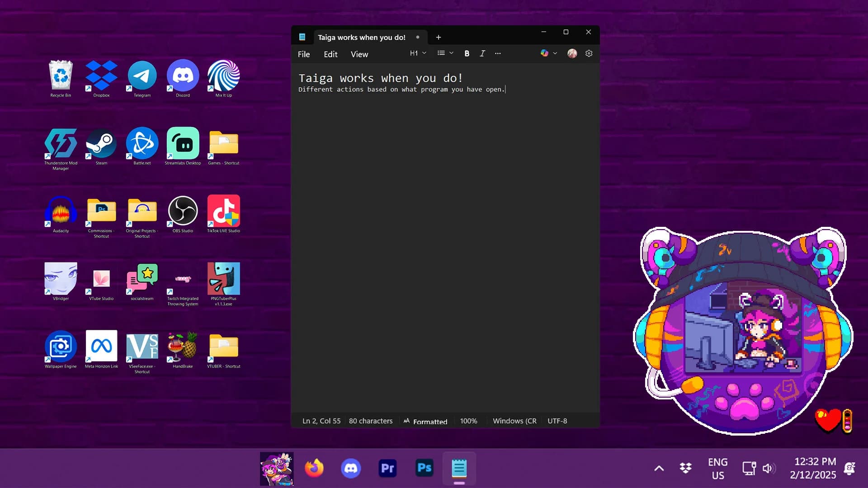
Task: Open the File menu in Notepad
Action: pos(304,54)
